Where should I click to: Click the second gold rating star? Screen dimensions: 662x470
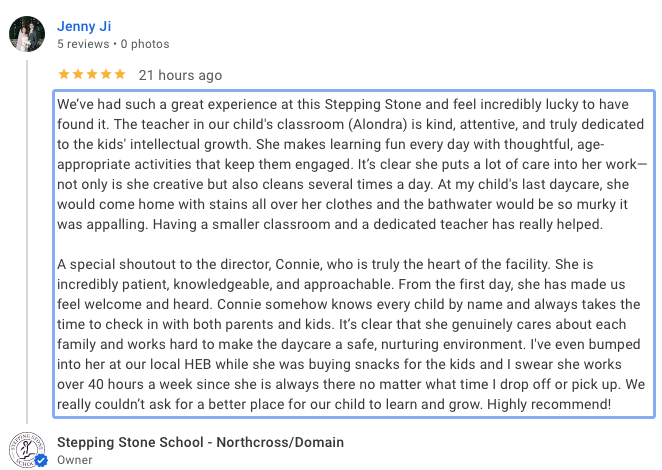tap(78, 74)
